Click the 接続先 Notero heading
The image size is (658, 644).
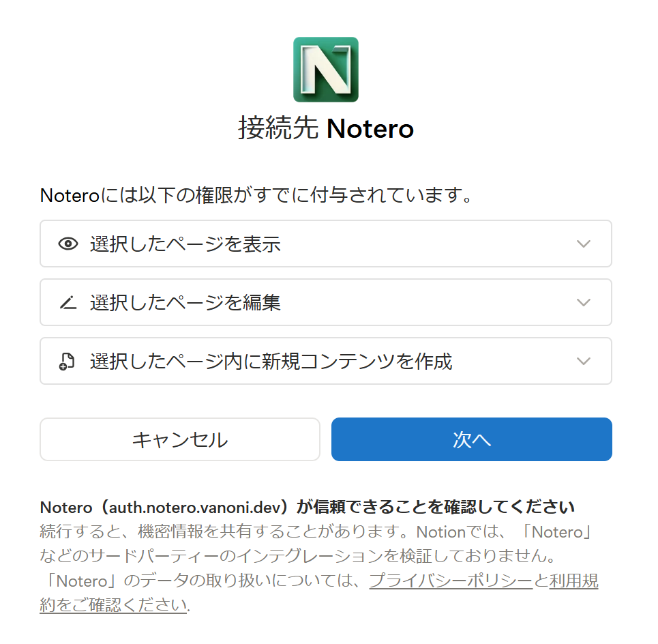[326, 128]
